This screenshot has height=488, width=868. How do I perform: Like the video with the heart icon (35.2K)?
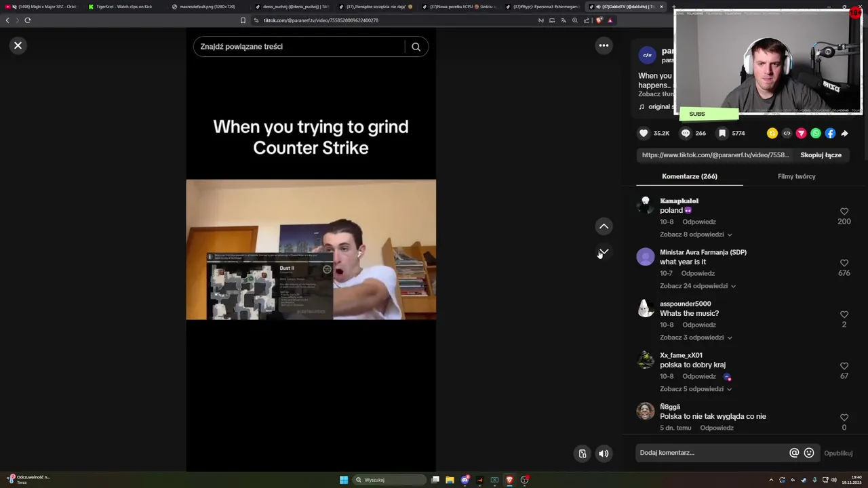[x=644, y=134]
